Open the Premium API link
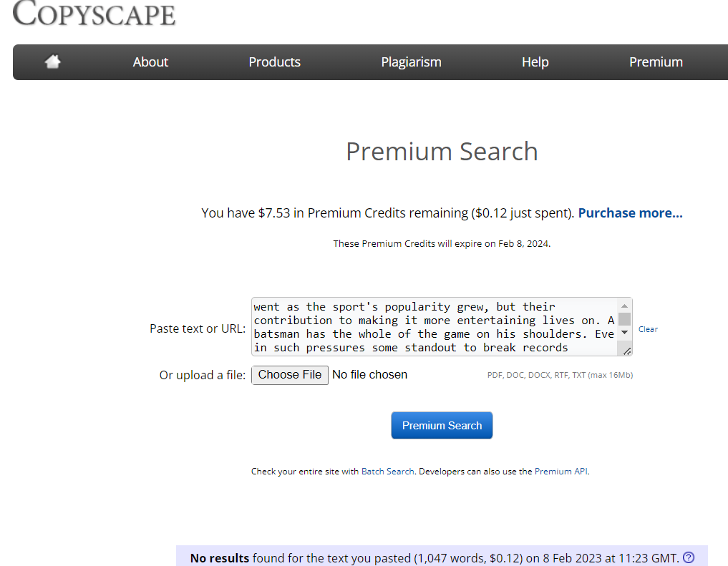 (x=561, y=472)
